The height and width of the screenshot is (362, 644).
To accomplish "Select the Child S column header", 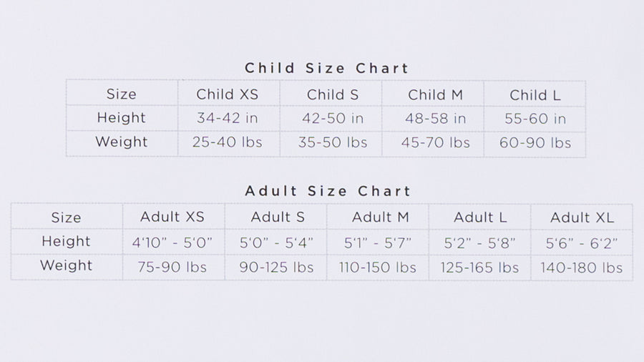I will coord(333,95).
